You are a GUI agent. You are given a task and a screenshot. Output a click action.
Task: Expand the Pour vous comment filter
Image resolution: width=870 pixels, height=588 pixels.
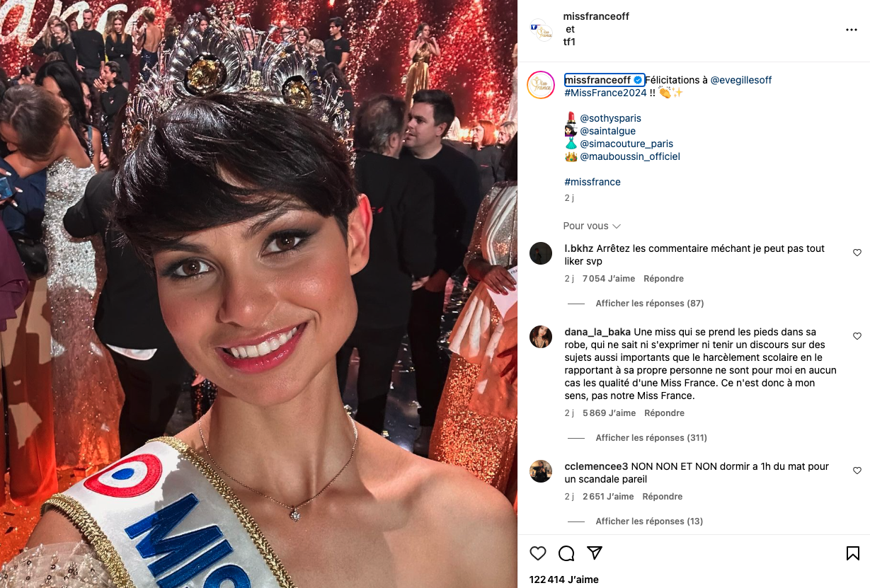pyautogui.click(x=592, y=226)
